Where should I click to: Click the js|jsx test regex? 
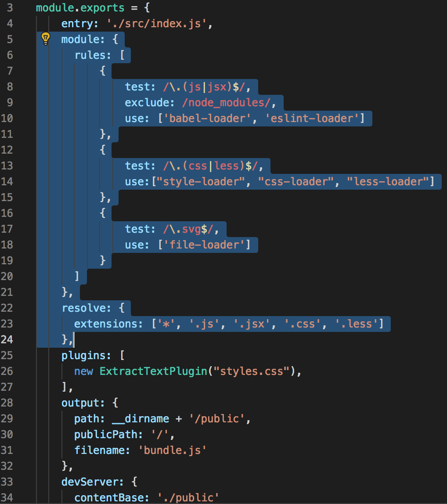click(205, 87)
